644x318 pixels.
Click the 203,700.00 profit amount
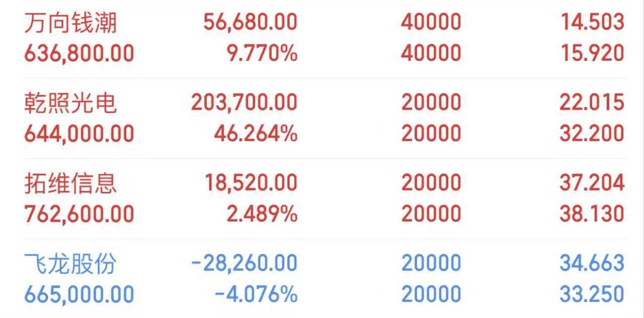point(244,103)
